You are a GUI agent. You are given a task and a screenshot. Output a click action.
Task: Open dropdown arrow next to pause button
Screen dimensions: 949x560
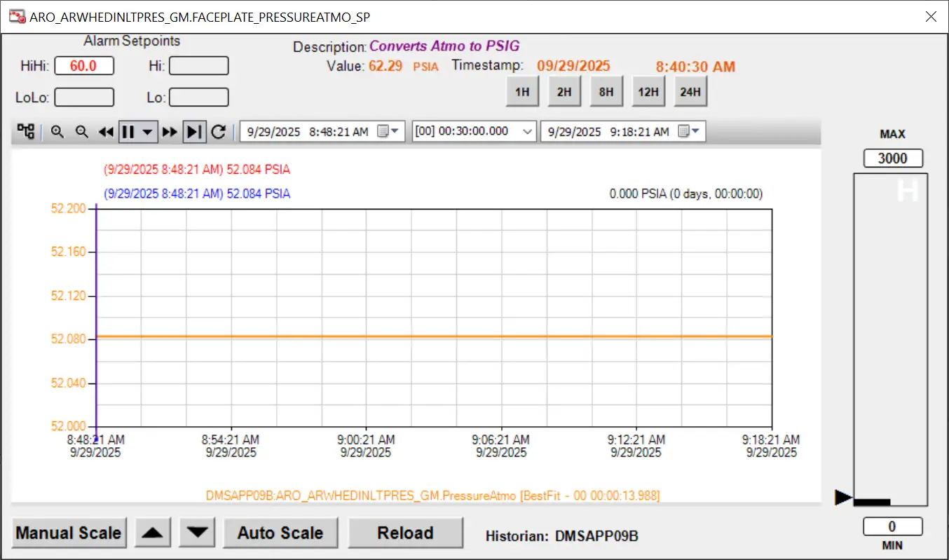point(147,132)
